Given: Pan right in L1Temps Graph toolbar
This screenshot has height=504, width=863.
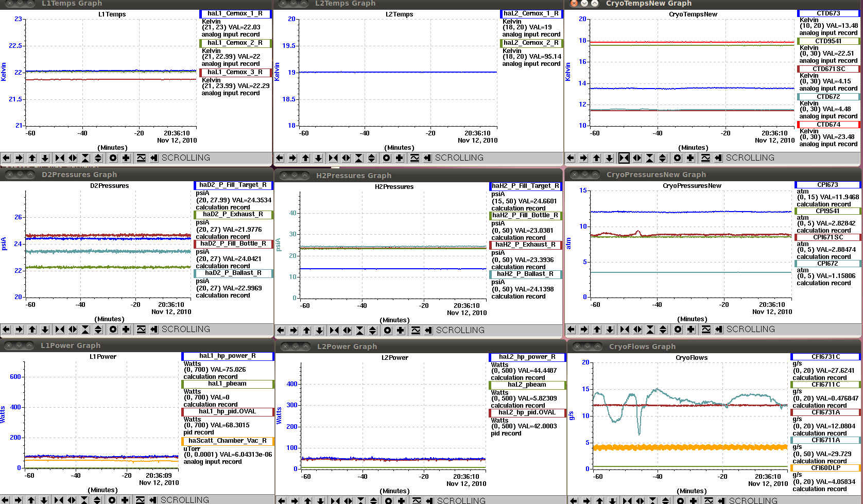Looking at the screenshot, I should (19, 158).
